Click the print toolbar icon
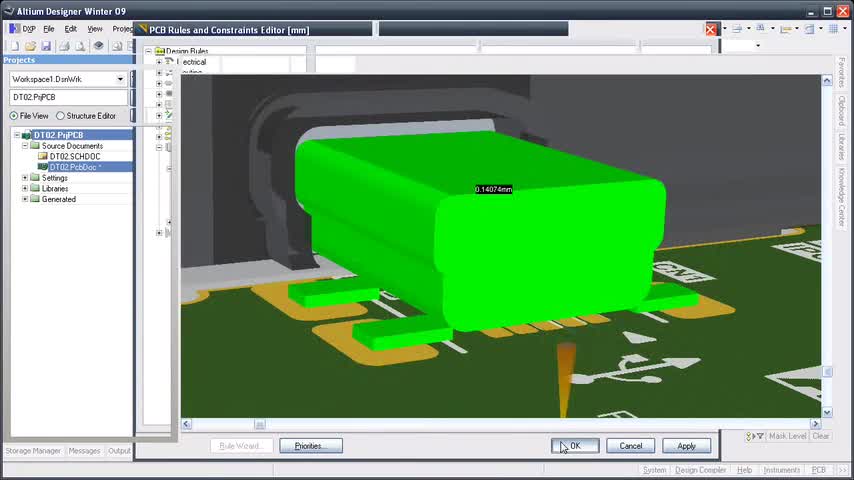This screenshot has height=480, width=854. pyautogui.click(x=64, y=46)
